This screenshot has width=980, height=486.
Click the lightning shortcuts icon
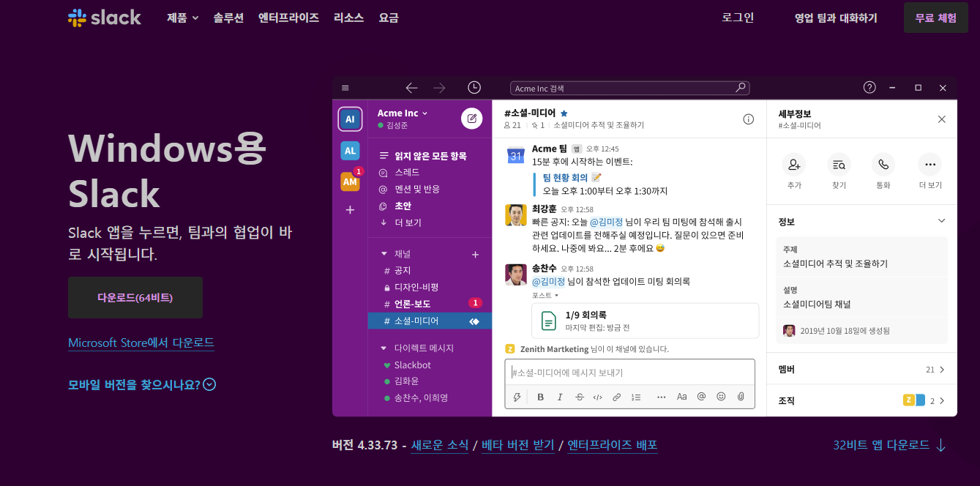pyautogui.click(x=517, y=397)
